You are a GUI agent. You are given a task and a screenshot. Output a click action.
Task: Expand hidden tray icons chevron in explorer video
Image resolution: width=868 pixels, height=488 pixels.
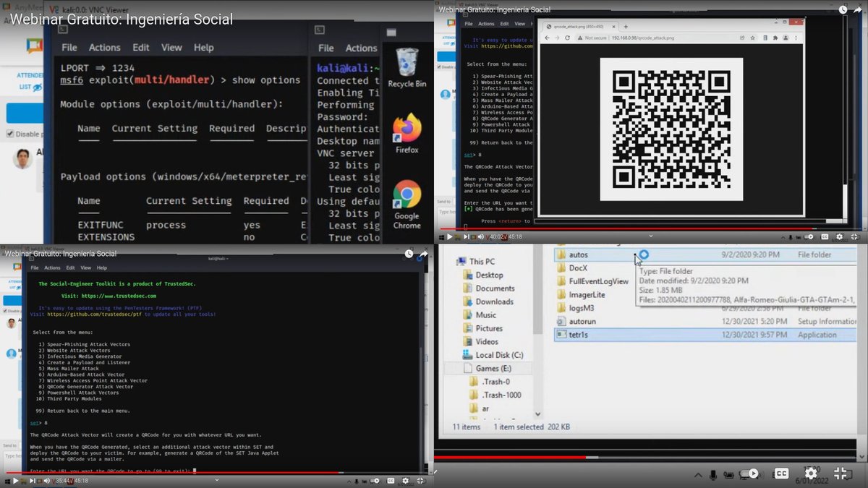(x=697, y=475)
